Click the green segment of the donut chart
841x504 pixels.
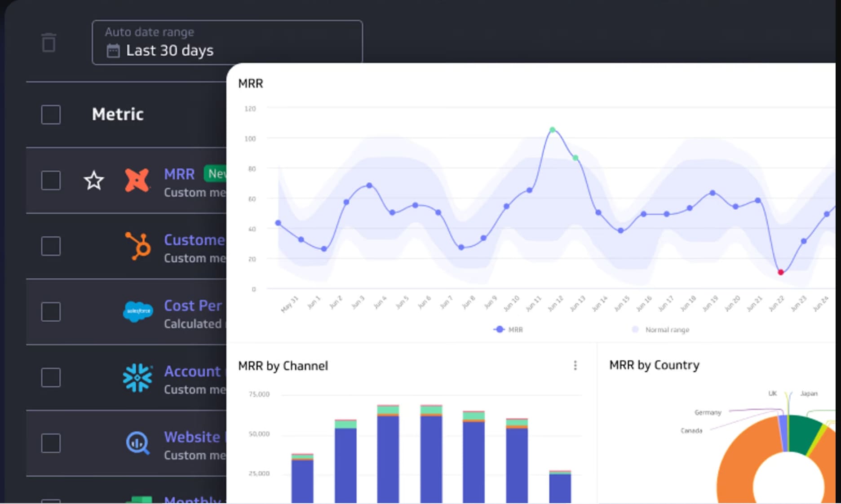[803, 433]
